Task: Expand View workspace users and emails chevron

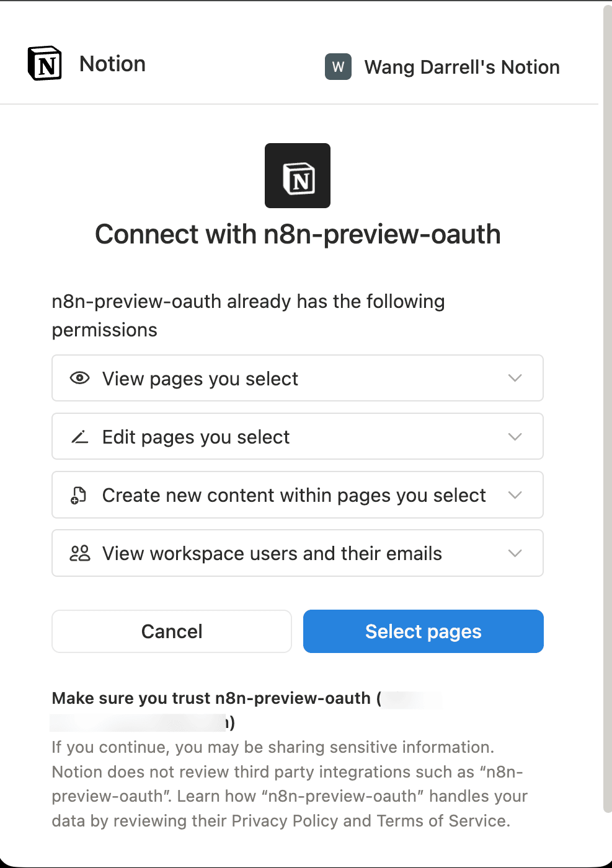Action: coord(515,553)
